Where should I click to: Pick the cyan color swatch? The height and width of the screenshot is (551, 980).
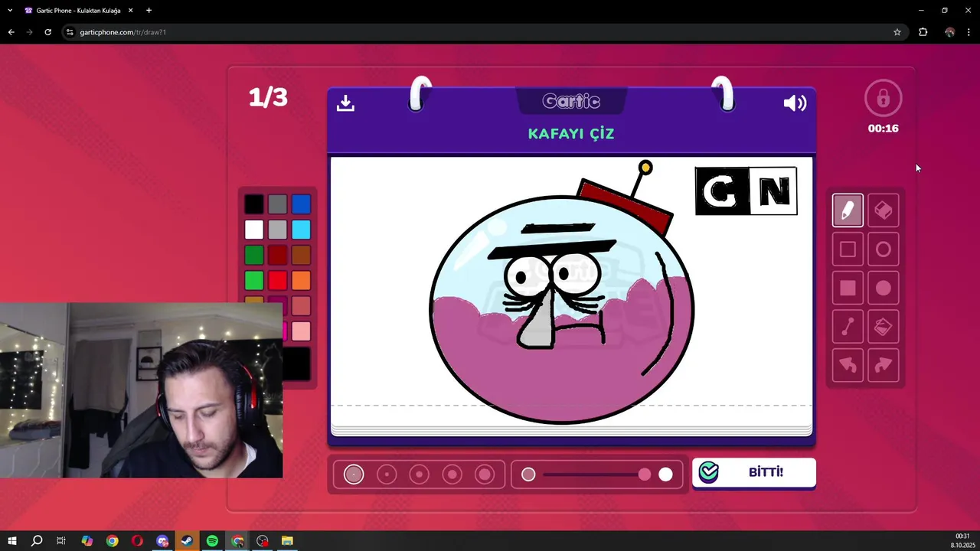[x=301, y=230]
